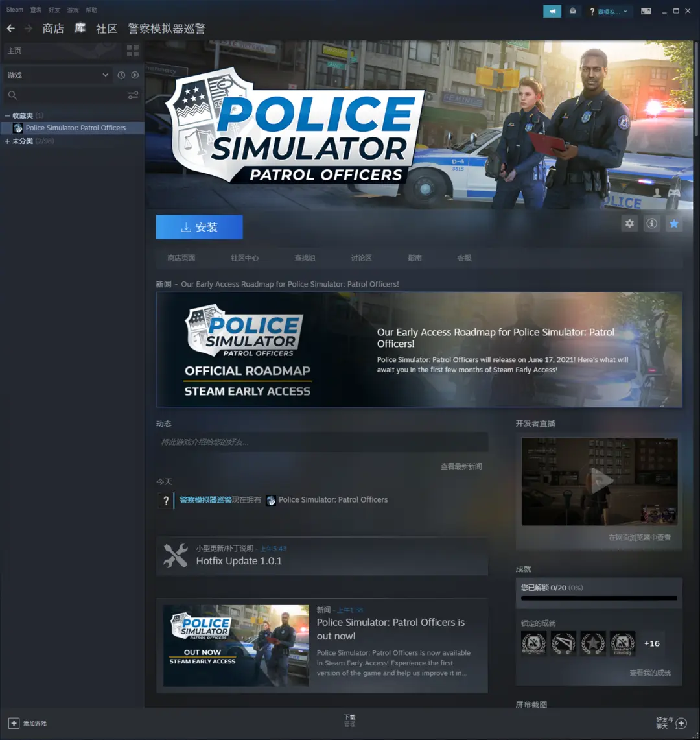Open the 帮助 menu
This screenshot has height=740, width=700.
91,10
